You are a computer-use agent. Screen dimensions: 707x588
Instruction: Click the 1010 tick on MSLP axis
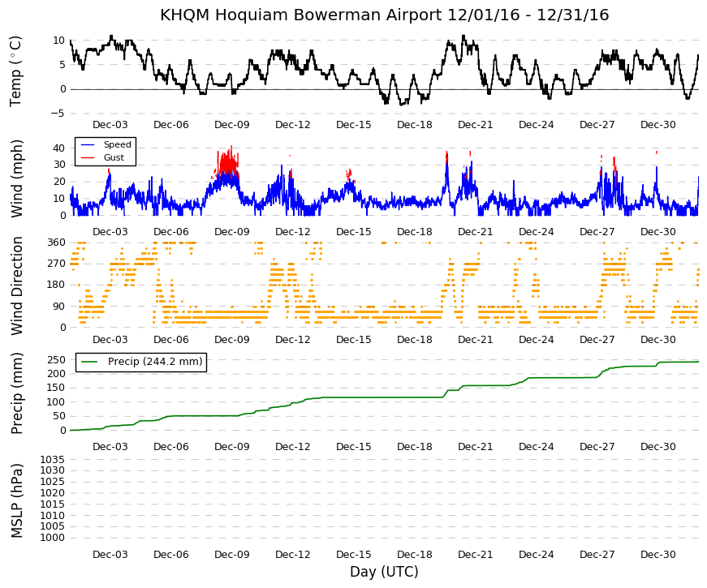pos(53,516)
